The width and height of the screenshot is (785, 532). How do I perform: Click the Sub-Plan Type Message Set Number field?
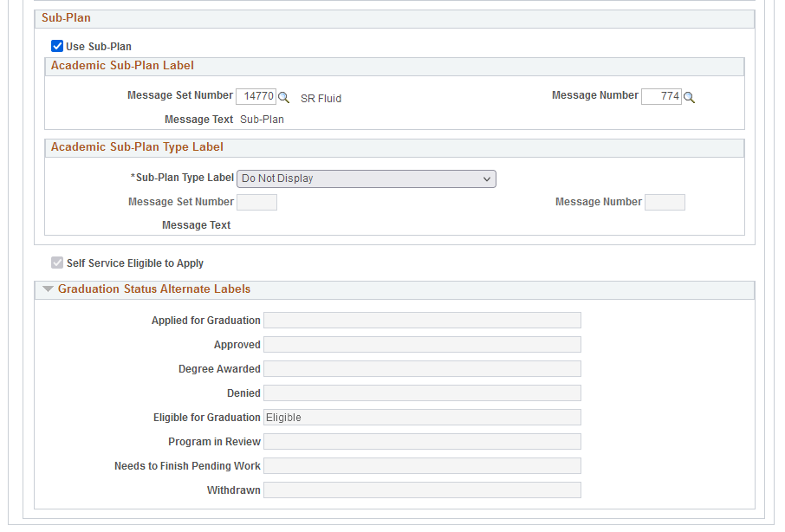coord(256,202)
